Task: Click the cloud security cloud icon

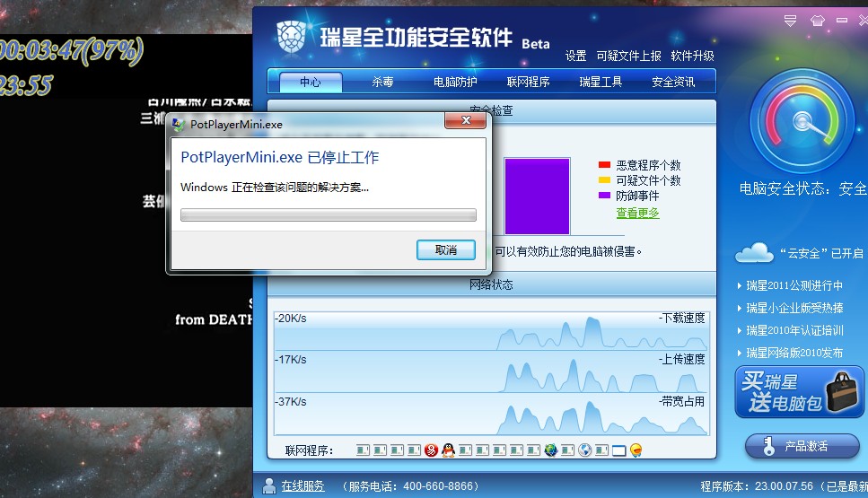Action: (754, 252)
